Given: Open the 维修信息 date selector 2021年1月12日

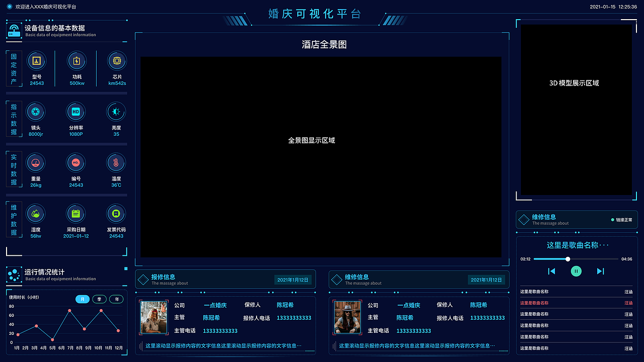Looking at the screenshot, I should click(x=486, y=279).
